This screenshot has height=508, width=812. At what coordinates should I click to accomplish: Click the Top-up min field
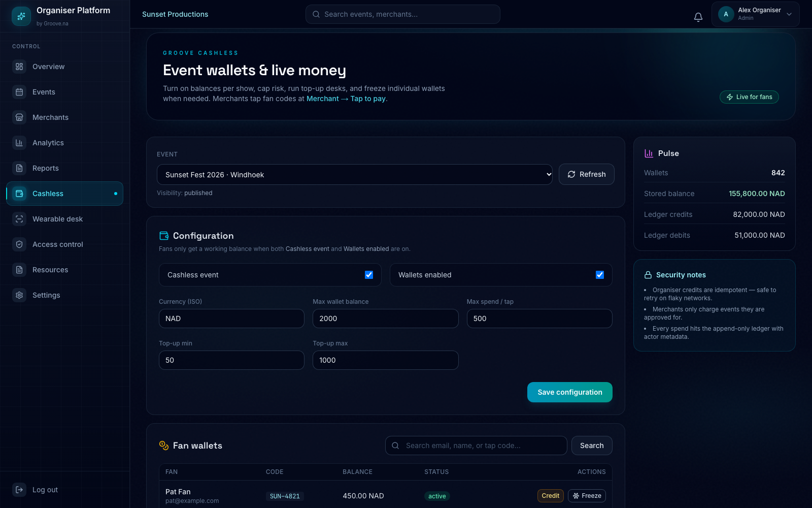231,360
